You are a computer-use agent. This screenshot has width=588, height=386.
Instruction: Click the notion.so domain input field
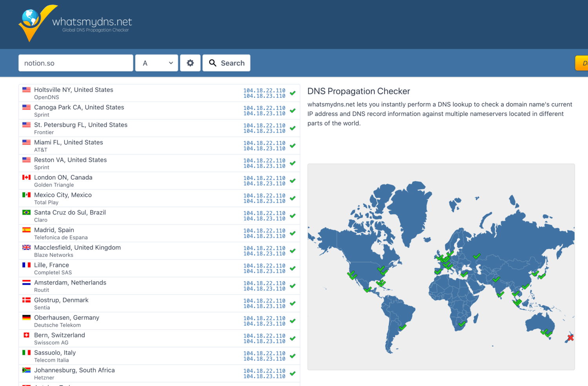point(76,63)
